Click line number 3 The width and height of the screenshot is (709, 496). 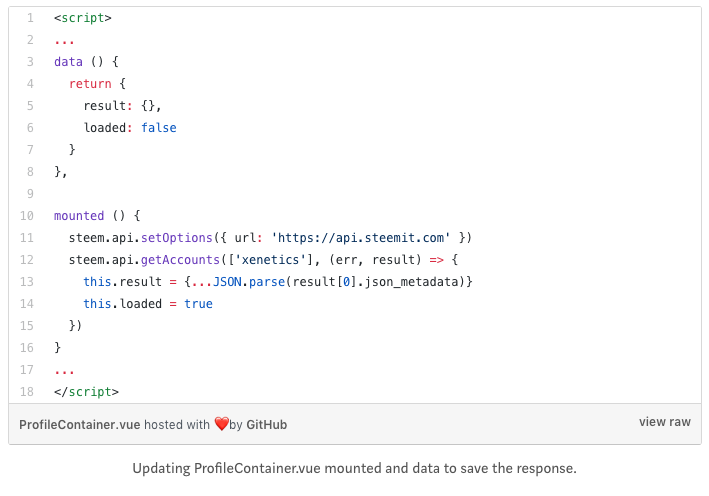[x=30, y=61]
